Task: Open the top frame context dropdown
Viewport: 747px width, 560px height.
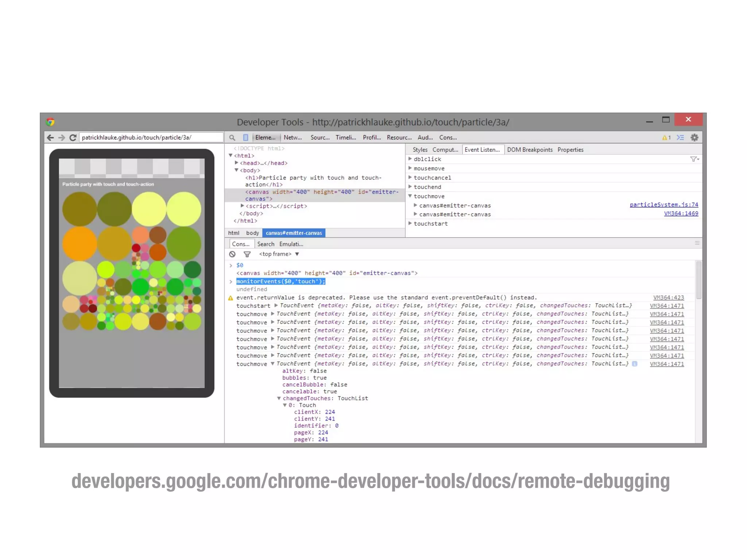Action: pyautogui.click(x=279, y=254)
